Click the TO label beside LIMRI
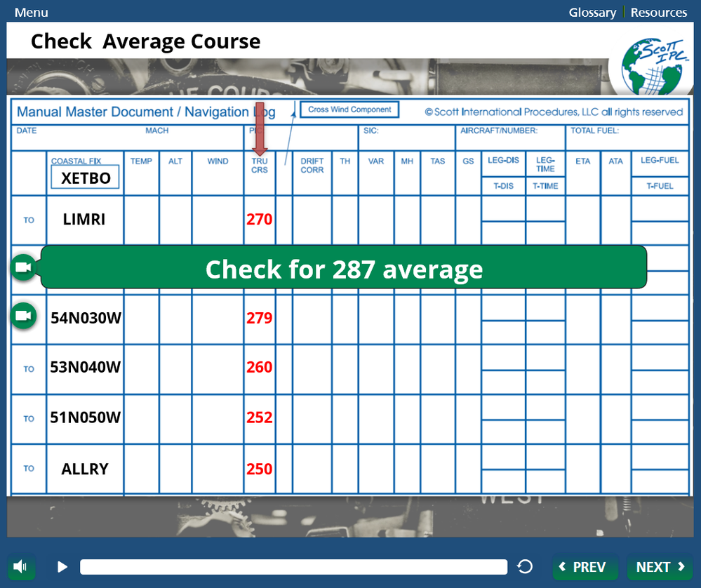 [29, 220]
